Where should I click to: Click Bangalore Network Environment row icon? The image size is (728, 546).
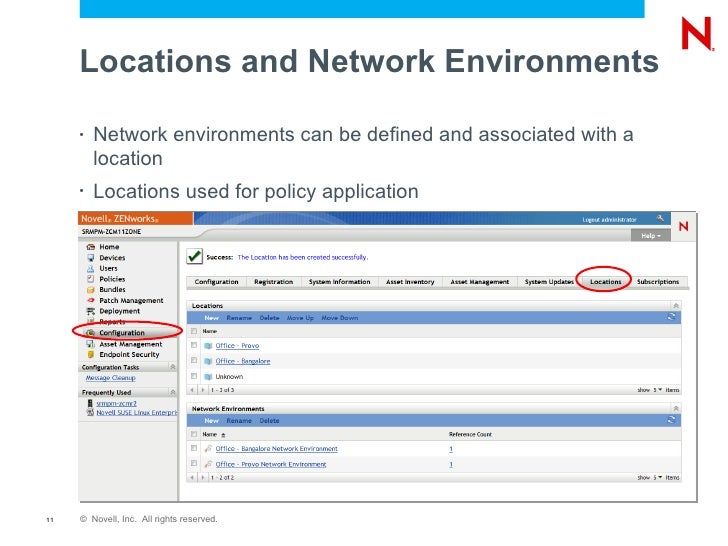[x=208, y=448]
